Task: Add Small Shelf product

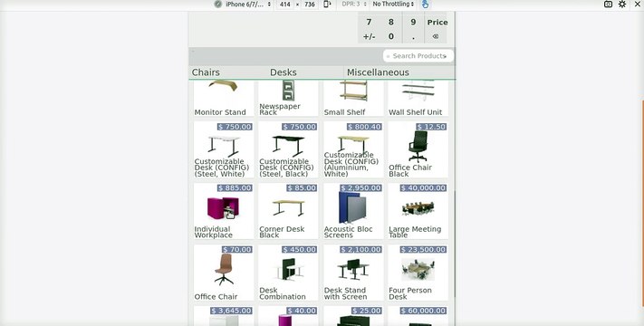Action: tap(353, 98)
